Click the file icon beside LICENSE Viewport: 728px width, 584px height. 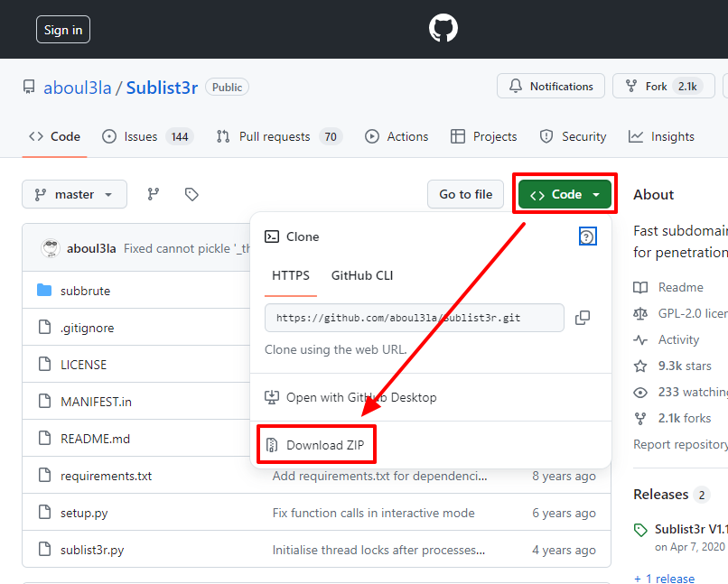(x=44, y=364)
